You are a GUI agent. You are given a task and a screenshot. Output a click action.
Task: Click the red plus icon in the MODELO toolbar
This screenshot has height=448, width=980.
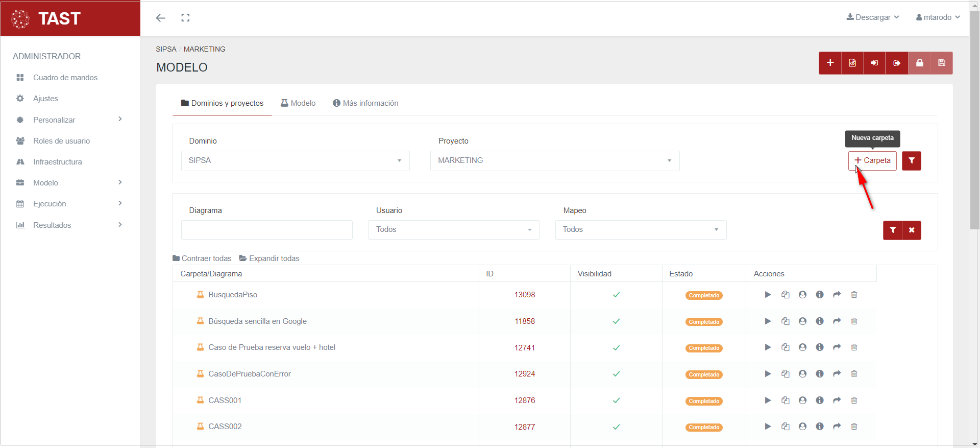[x=830, y=63]
